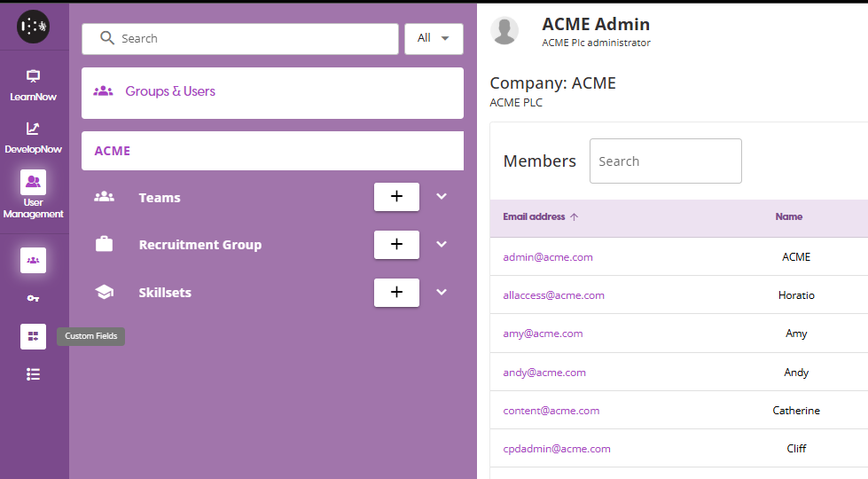Click the list icon at the sidebar bottom

pos(33,374)
